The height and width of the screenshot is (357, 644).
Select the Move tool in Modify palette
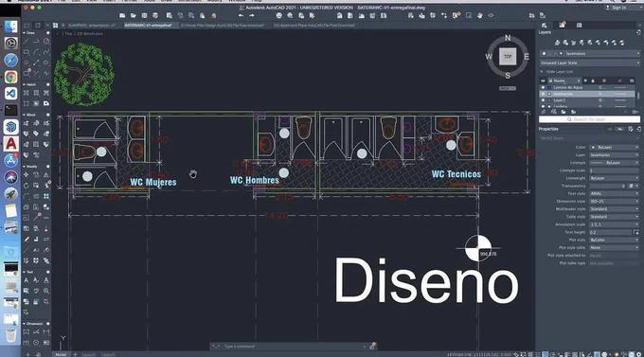27,174
